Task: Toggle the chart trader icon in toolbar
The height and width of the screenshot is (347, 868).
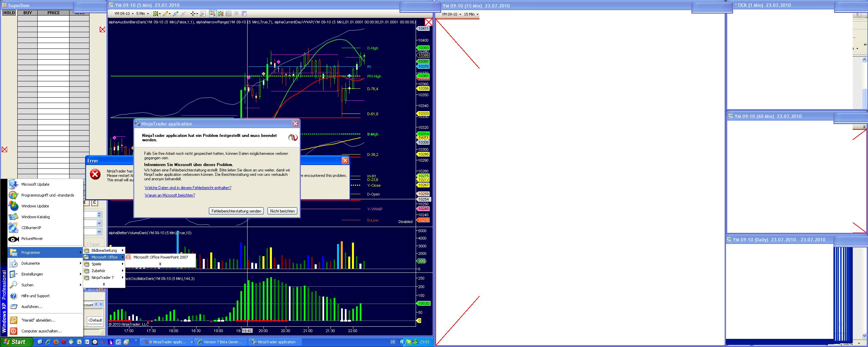Action: click(213, 14)
